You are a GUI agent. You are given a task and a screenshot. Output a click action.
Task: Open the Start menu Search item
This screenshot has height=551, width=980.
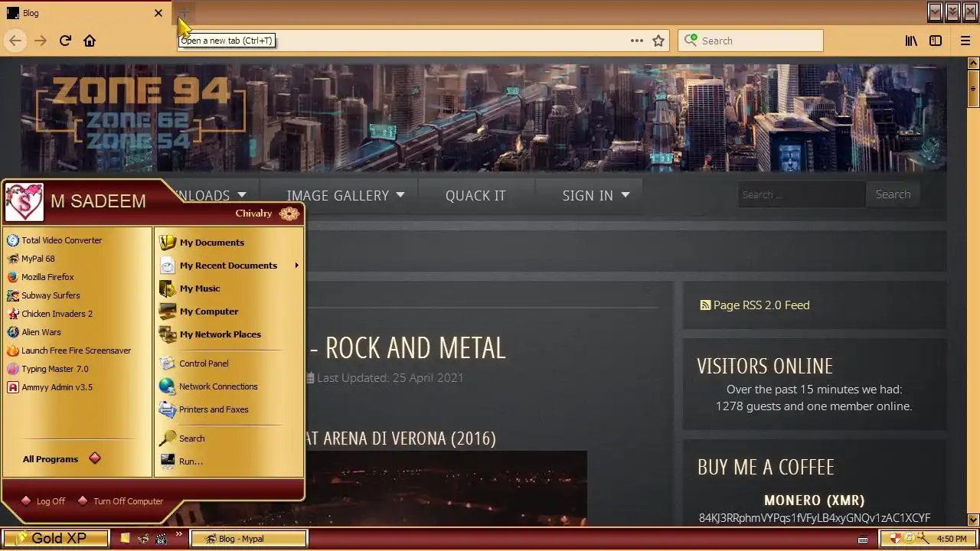point(182,439)
